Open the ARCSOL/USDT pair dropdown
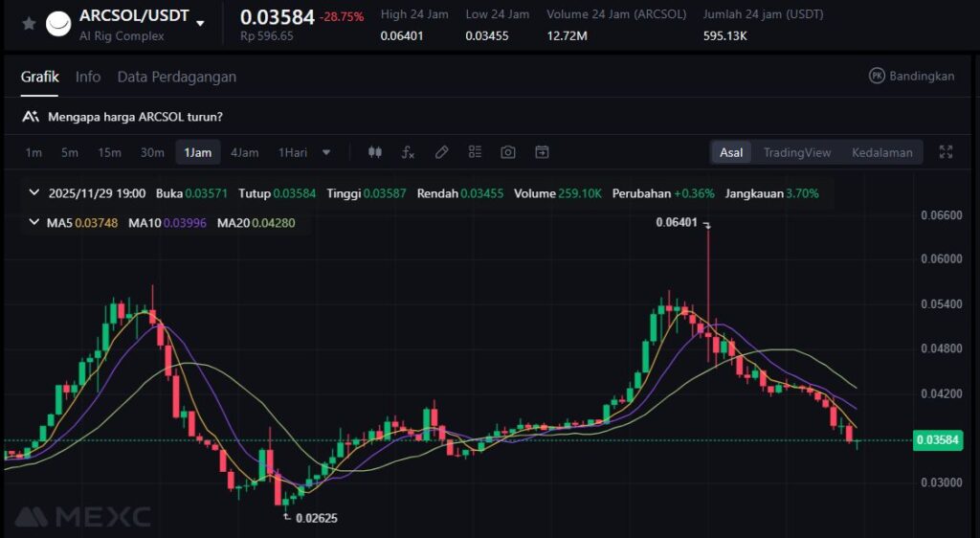980x538 pixels. point(200,23)
